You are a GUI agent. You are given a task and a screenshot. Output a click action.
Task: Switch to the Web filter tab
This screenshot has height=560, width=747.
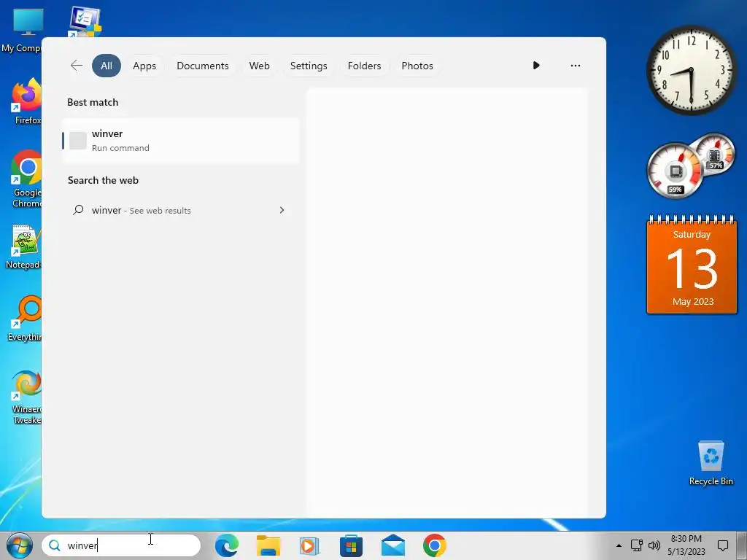259,66
